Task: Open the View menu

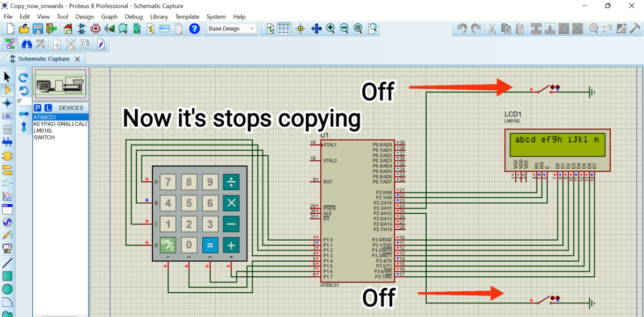Action: coord(43,17)
